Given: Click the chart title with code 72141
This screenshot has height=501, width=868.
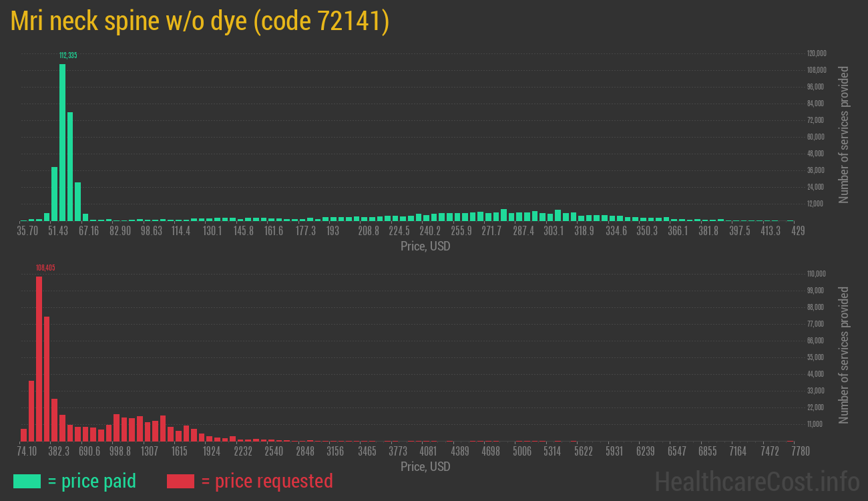Looking at the screenshot, I should pos(200,22).
